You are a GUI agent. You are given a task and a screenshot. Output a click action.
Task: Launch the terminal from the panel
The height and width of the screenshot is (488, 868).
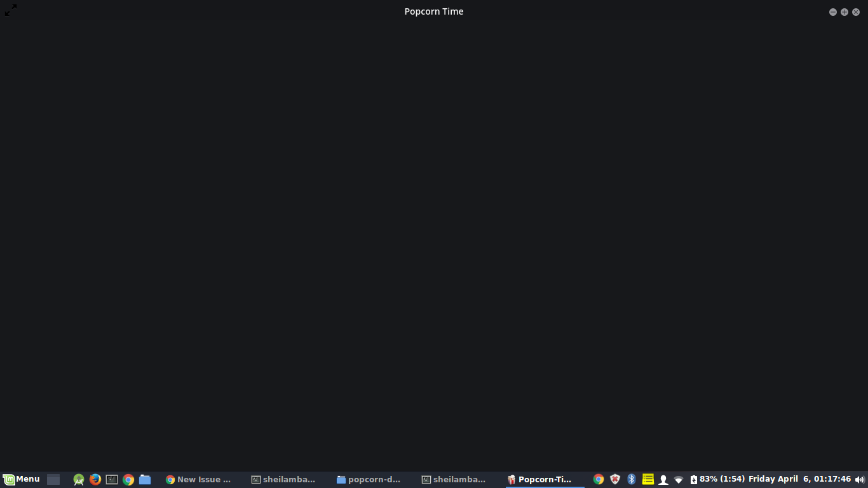(x=111, y=479)
